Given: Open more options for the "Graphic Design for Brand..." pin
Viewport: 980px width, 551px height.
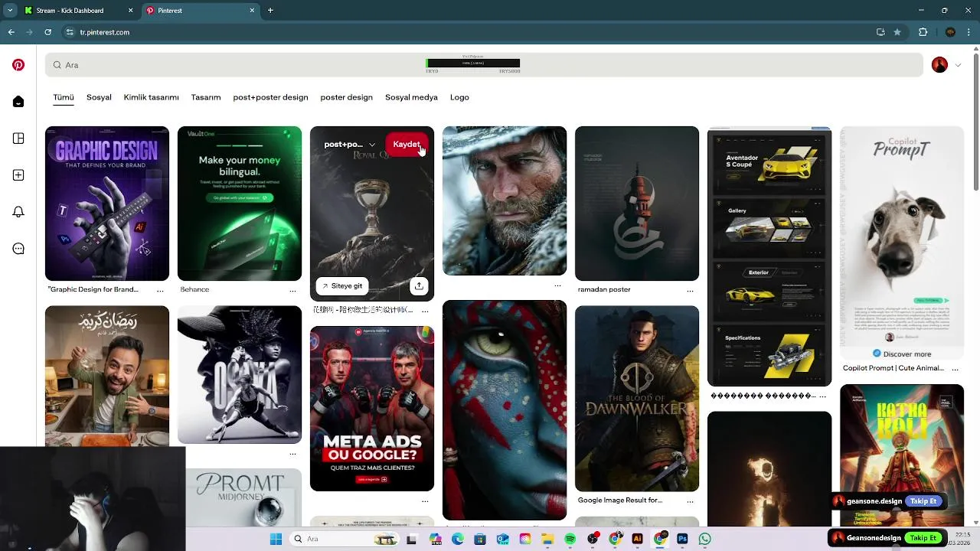Looking at the screenshot, I should coord(160,290).
